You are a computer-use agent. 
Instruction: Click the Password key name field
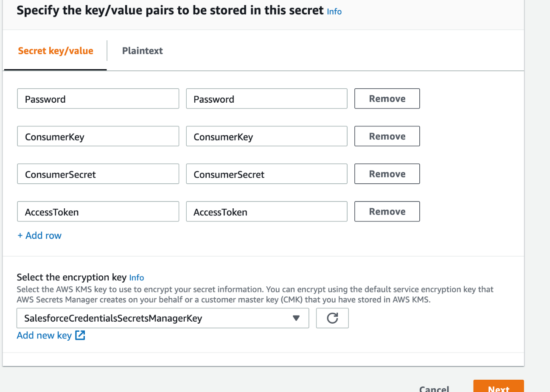coord(98,98)
